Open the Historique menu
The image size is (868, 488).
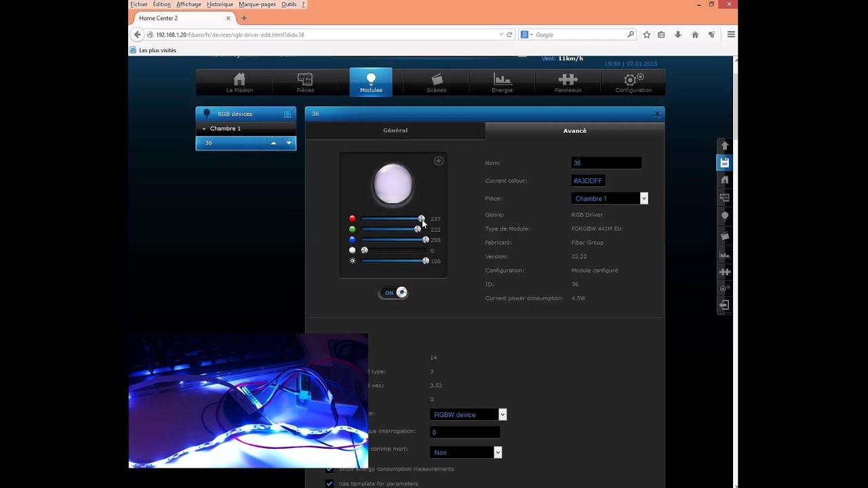click(x=220, y=4)
